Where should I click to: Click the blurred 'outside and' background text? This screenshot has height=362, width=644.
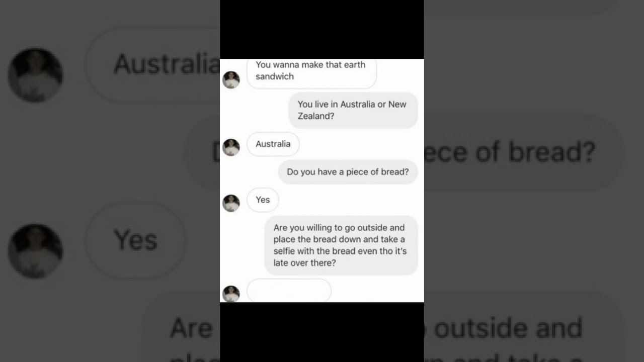[508, 328]
